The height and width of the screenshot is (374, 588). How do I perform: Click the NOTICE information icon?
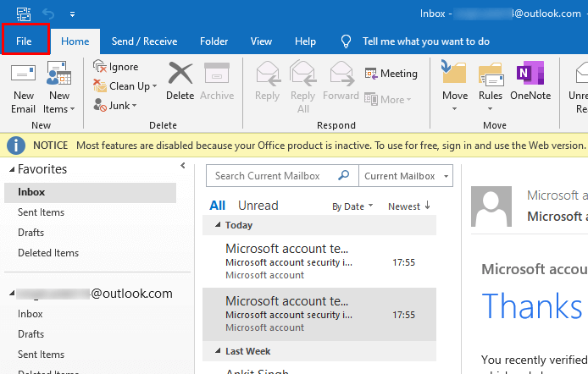point(16,146)
